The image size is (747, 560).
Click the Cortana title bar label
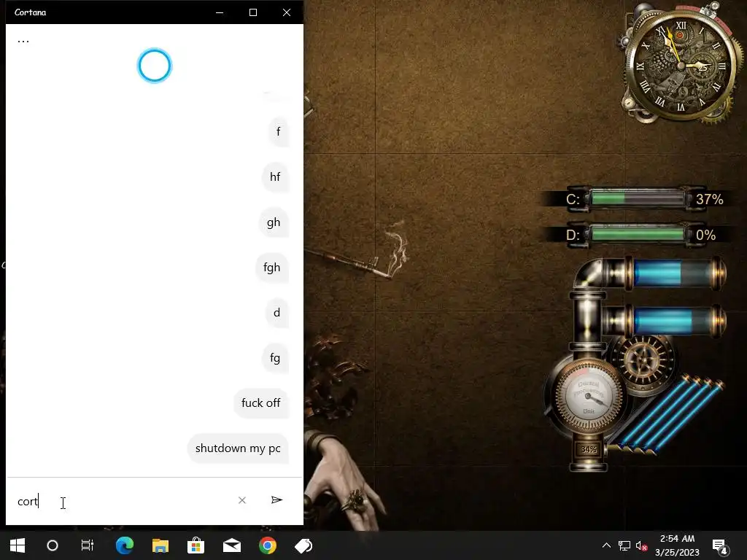click(30, 12)
